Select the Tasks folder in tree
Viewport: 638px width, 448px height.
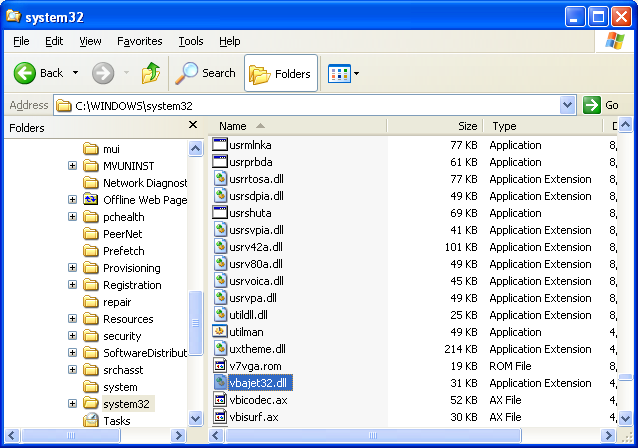click(x=107, y=420)
